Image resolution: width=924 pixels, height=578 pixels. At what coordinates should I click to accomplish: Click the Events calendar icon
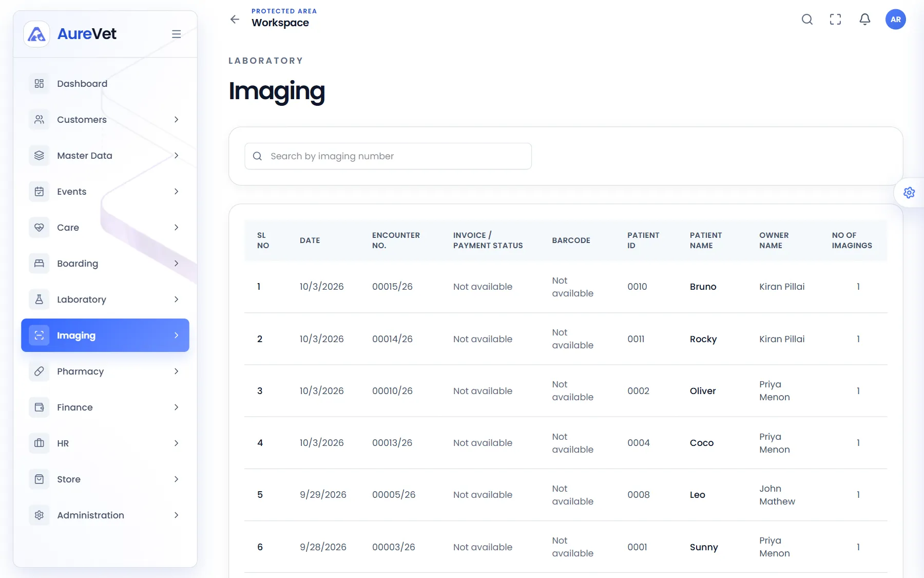click(39, 192)
